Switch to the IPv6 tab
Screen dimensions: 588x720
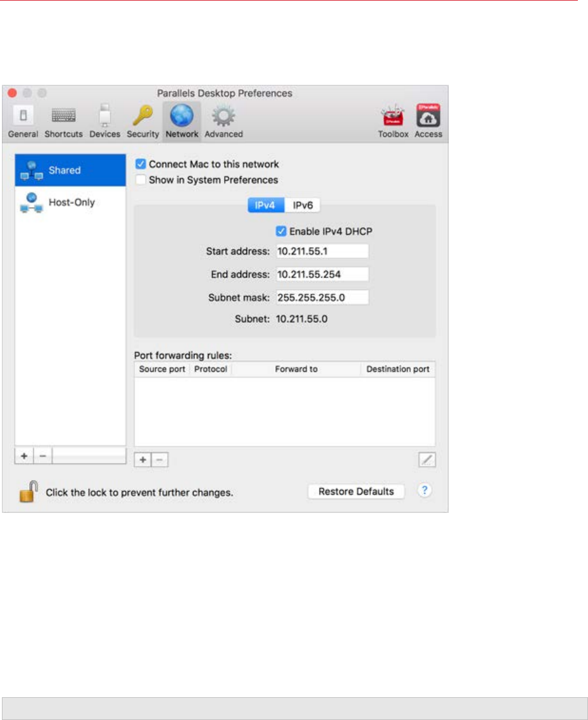click(303, 205)
